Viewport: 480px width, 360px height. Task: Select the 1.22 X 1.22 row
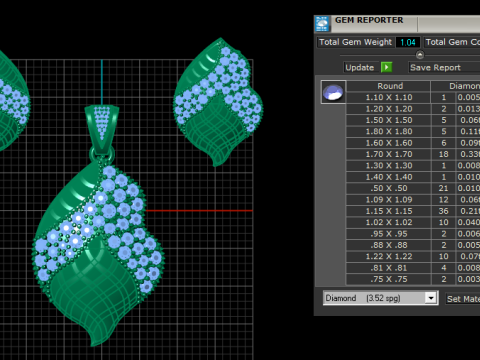click(413, 256)
